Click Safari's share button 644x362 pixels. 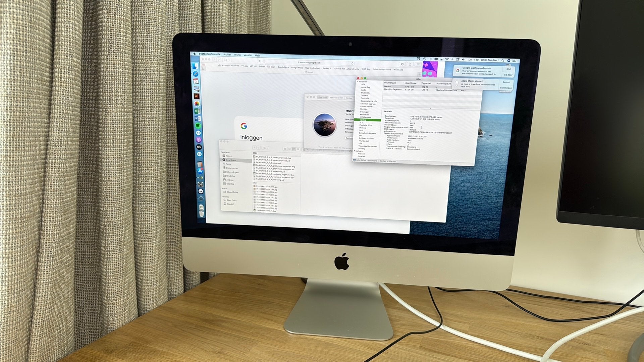[410, 64]
